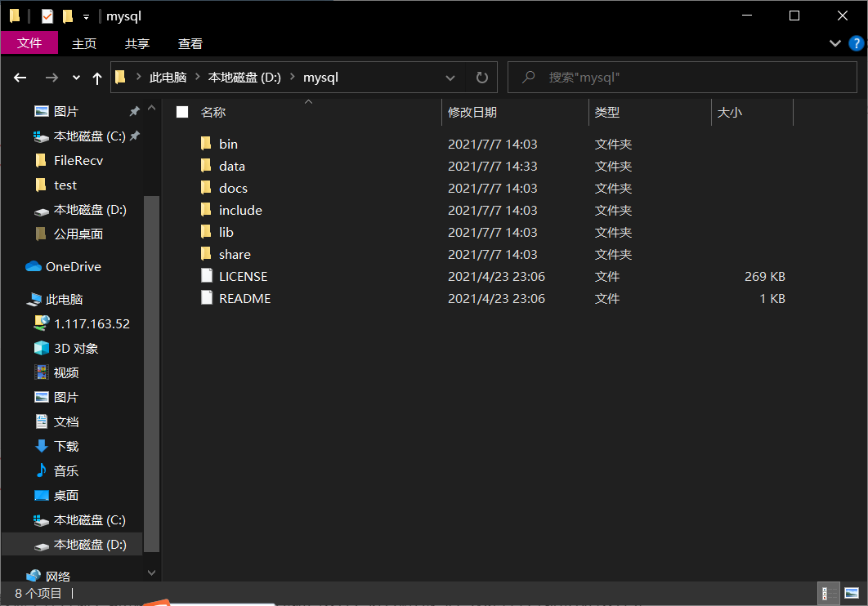
Task: Switch to large icons view layout
Action: pos(852,593)
